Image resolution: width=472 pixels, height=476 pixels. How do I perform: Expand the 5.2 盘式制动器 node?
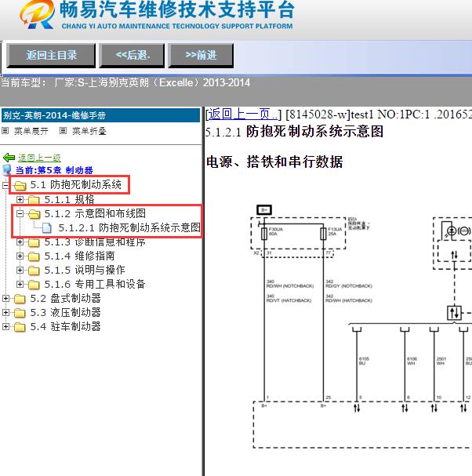[5, 299]
